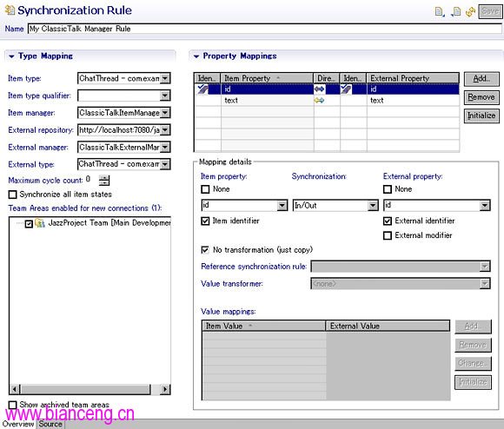
Task: Open the Item type dropdown
Action: coord(165,78)
